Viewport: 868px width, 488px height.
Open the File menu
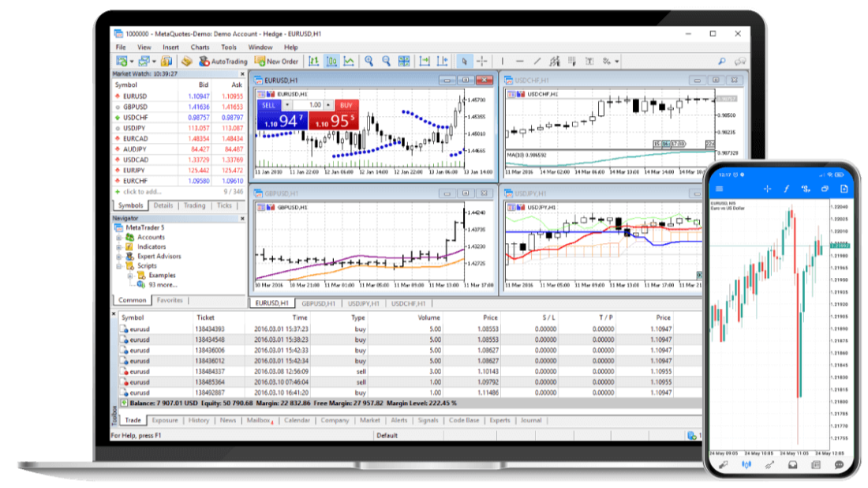click(x=121, y=47)
